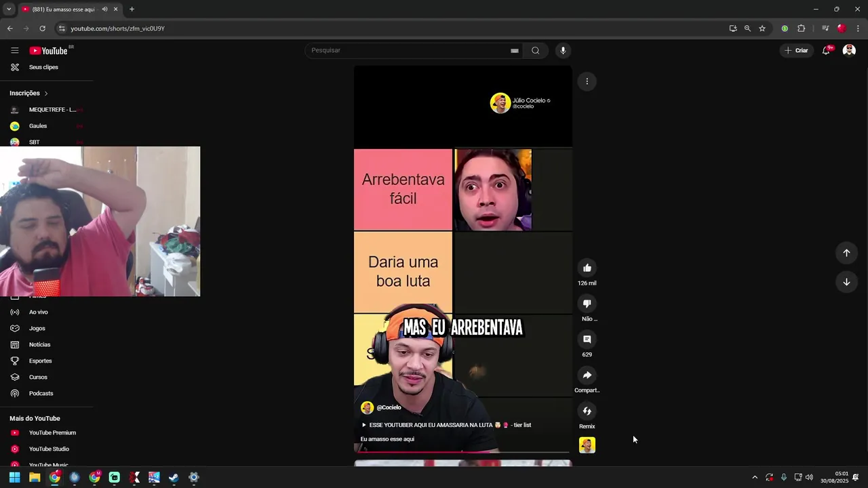
Task: Open Chrome three-dot menu
Action: point(859,28)
